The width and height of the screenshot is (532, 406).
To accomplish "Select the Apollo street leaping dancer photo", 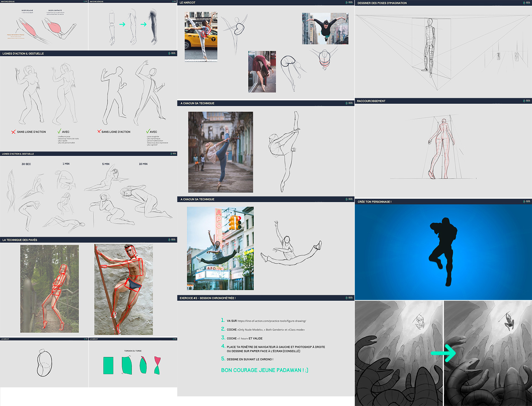I will (220, 248).
